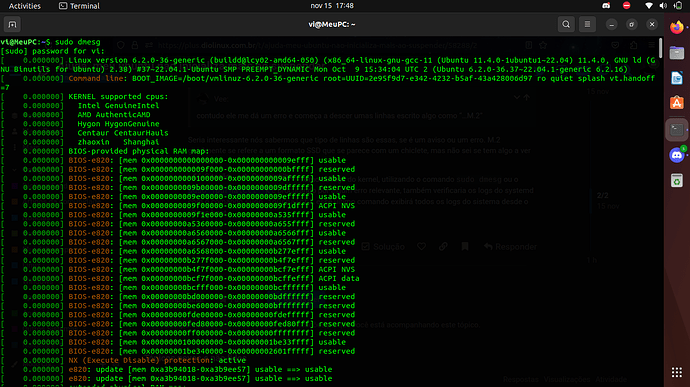Grab the terminal vertical scrollbar
Viewport: 690px width, 387px height.
661,48
